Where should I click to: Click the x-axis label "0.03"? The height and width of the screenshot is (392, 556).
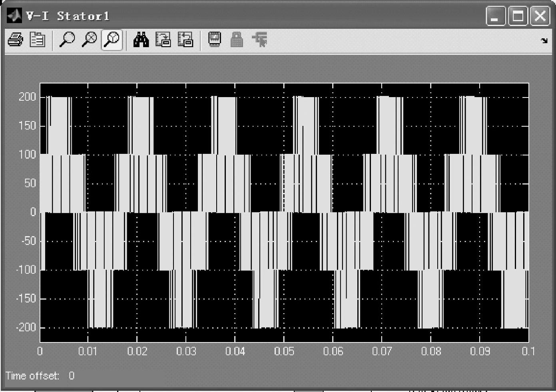(x=186, y=351)
